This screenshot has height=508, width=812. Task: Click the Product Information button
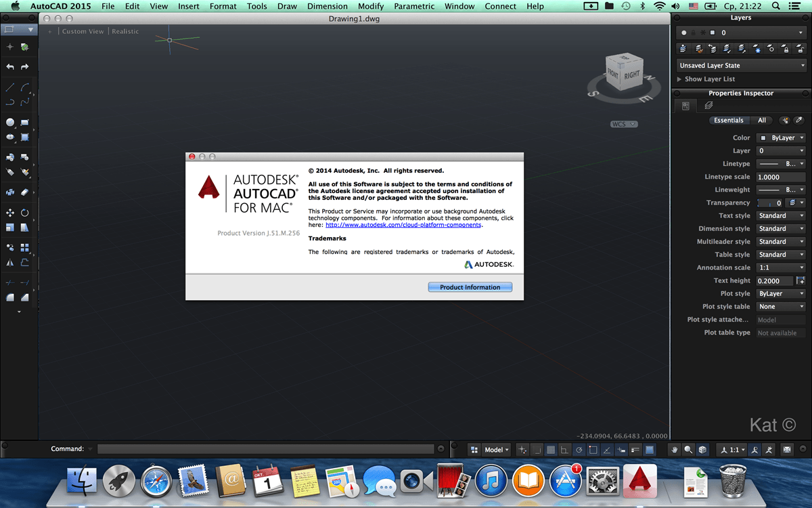coord(470,287)
